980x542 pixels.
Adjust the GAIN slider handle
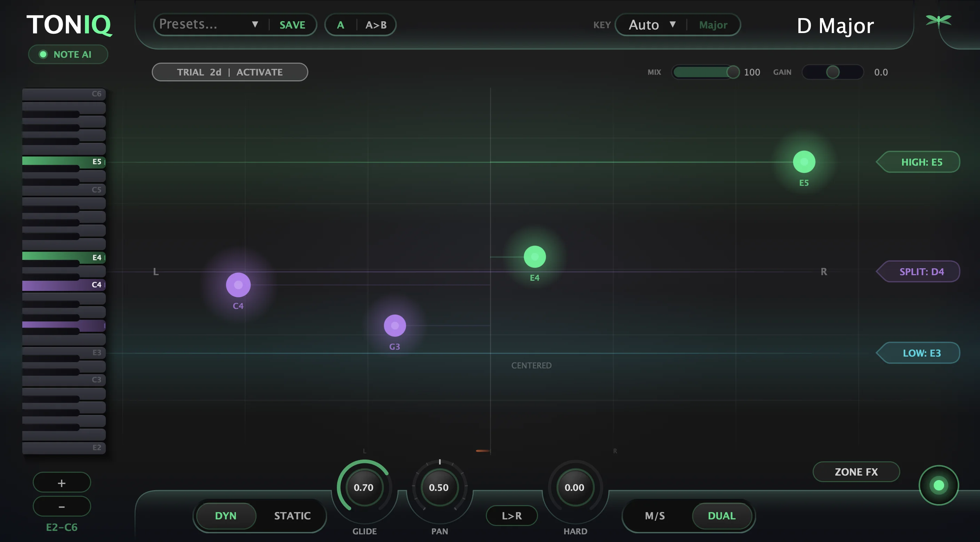[832, 72]
